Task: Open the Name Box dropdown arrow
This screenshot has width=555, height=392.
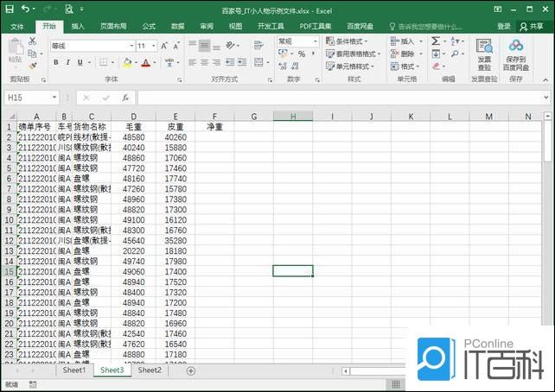Action: click(54, 98)
